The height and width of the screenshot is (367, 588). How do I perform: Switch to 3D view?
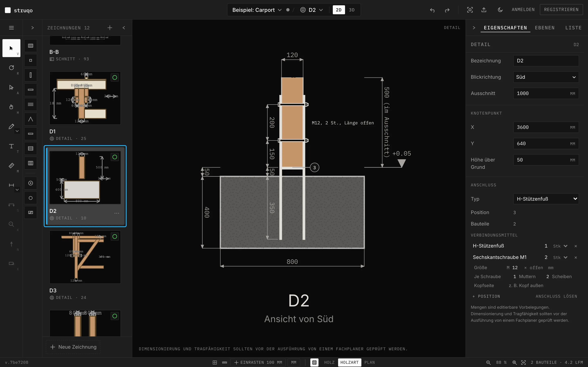pos(352,10)
